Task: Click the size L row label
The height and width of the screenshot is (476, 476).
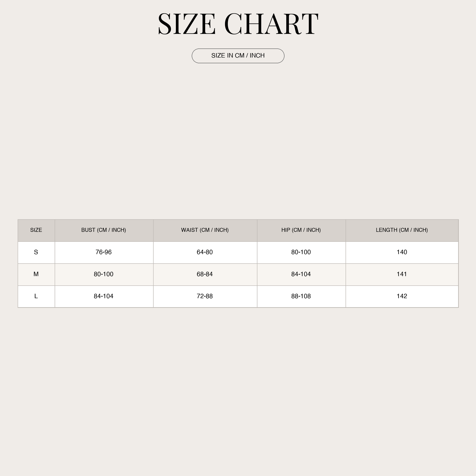Action: (36, 296)
